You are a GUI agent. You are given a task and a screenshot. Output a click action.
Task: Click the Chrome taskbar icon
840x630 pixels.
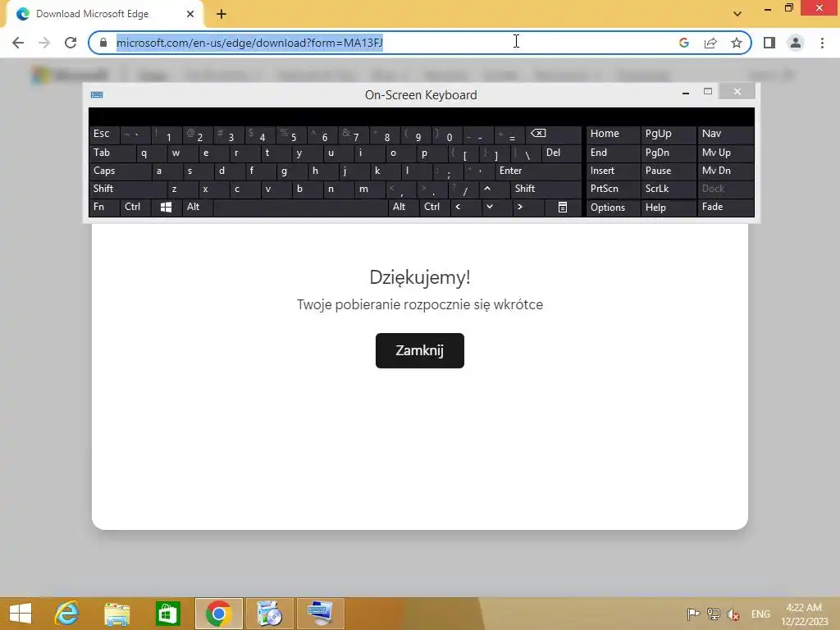point(218,614)
